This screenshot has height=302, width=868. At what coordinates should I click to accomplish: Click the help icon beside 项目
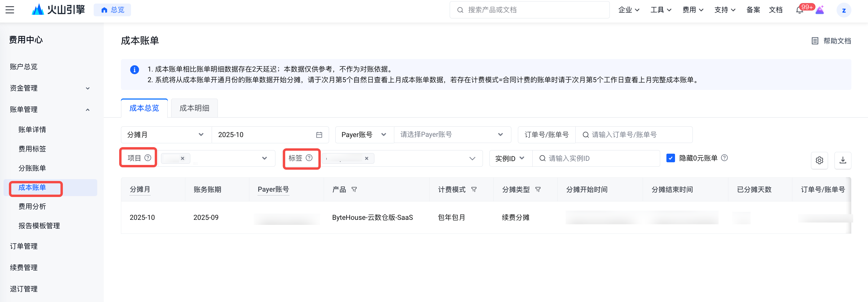pos(148,158)
